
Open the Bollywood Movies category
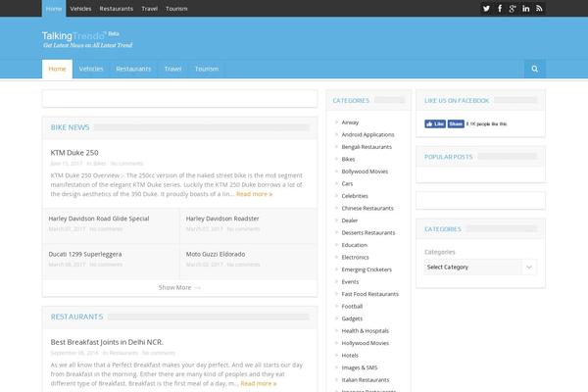(365, 171)
